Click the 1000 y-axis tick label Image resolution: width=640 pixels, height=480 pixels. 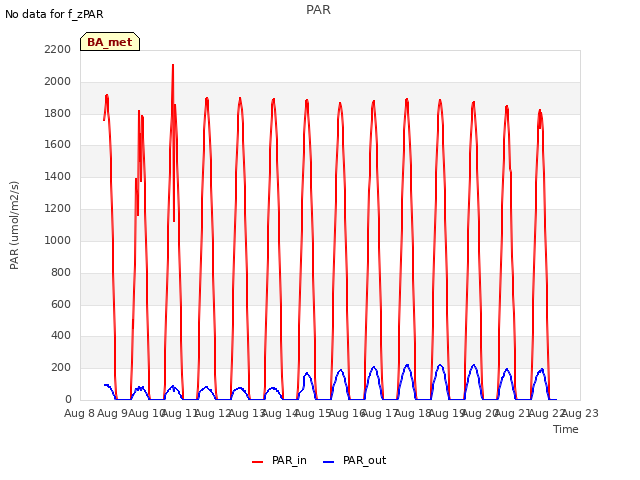coord(58,240)
